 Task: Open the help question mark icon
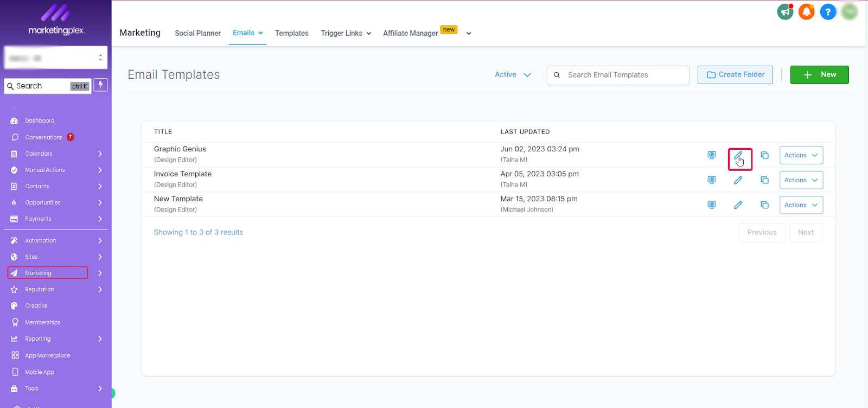828,11
